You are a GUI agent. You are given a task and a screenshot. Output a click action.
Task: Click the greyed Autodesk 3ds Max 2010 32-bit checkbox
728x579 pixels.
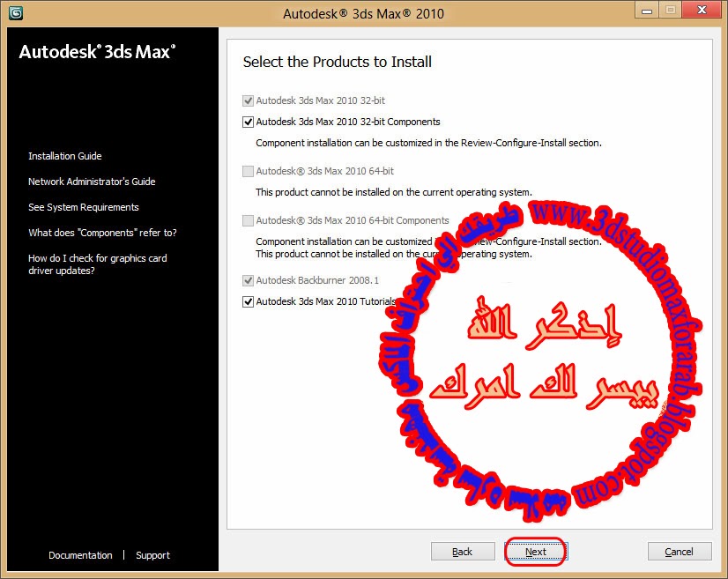point(248,100)
